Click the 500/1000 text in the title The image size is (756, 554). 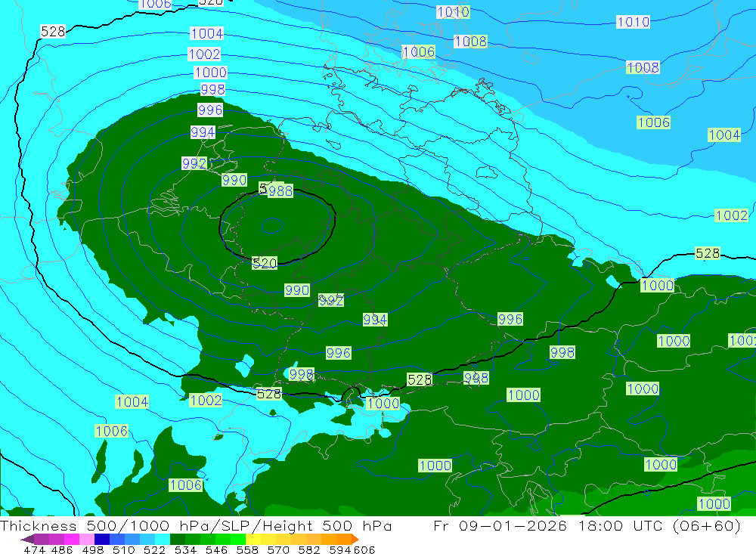[x=128, y=525]
